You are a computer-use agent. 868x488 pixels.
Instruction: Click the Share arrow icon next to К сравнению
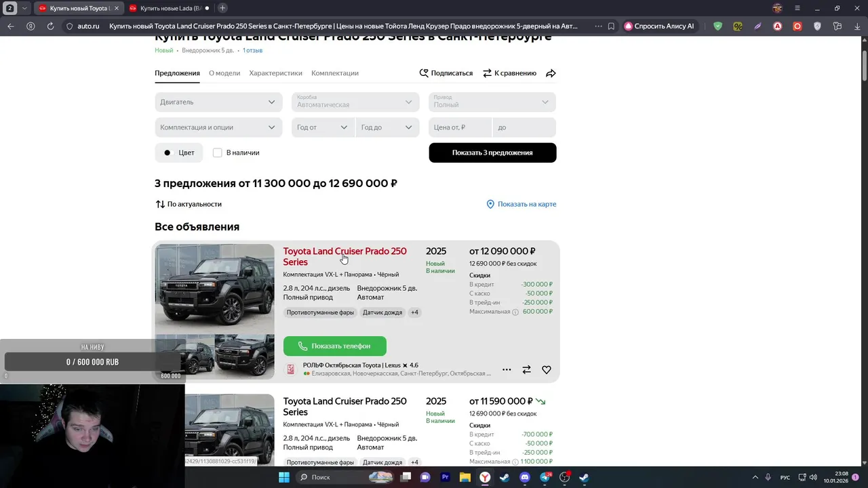click(551, 73)
